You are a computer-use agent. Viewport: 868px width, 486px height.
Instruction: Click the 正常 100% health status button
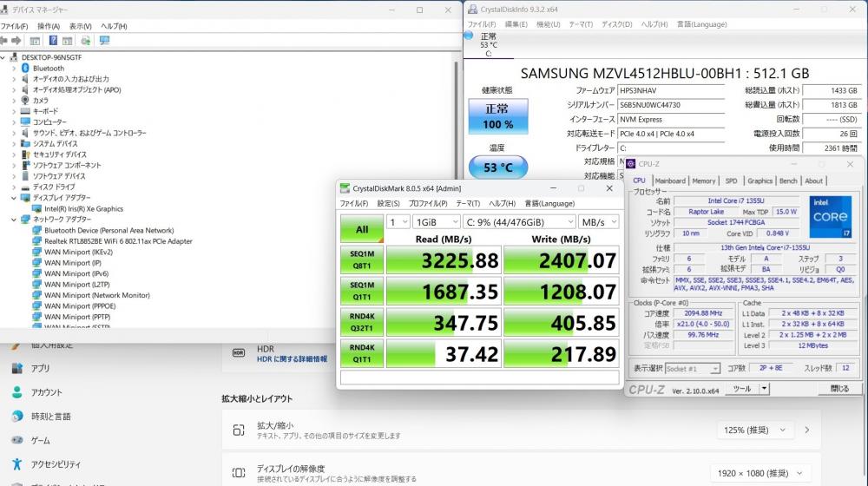click(x=497, y=116)
